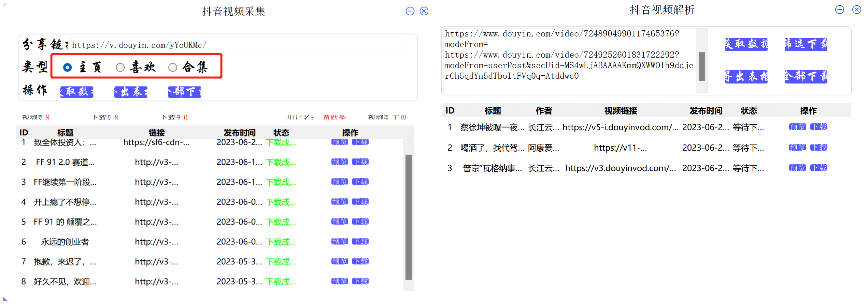Screen dimensions: 868x304
Task: Click 导出表格 button in the 解析 window
Action: coord(746,77)
